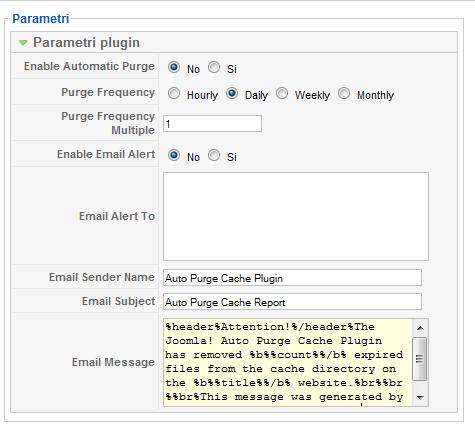The width and height of the screenshot is (475, 427).
Task: Select No for Enable Automatic Purge
Action: (x=174, y=67)
